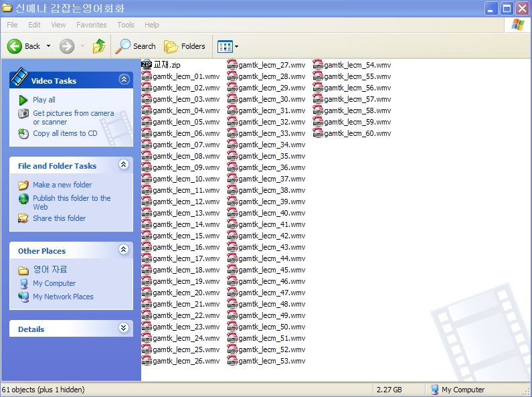Click Share this folder link
532x397 pixels.
[59, 218]
